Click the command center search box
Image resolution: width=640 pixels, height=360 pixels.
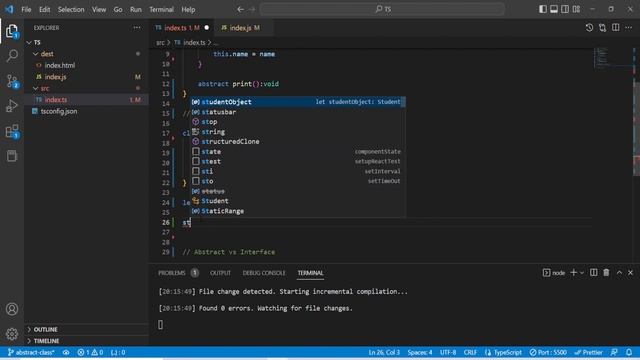382,9
